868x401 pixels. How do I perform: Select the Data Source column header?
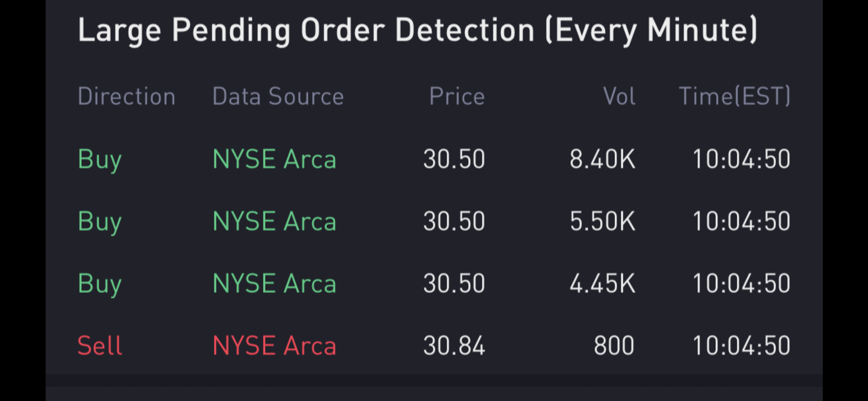point(278,96)
